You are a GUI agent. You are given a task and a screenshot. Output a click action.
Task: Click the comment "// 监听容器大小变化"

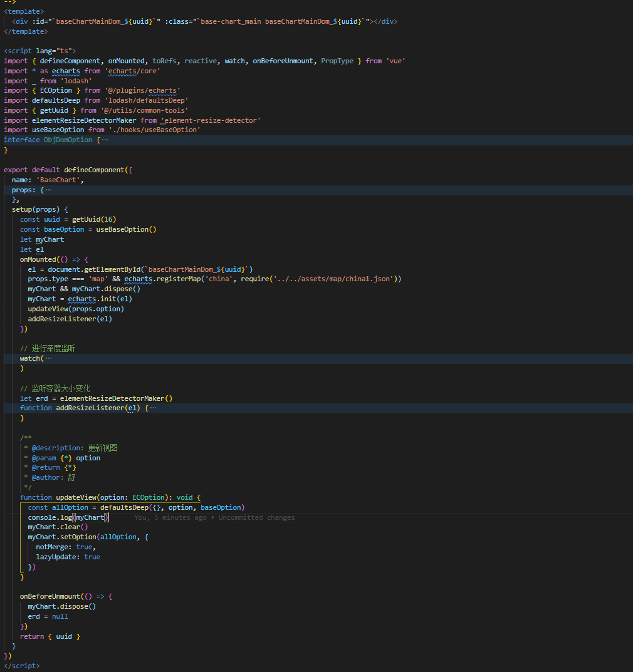pos(55,388)
